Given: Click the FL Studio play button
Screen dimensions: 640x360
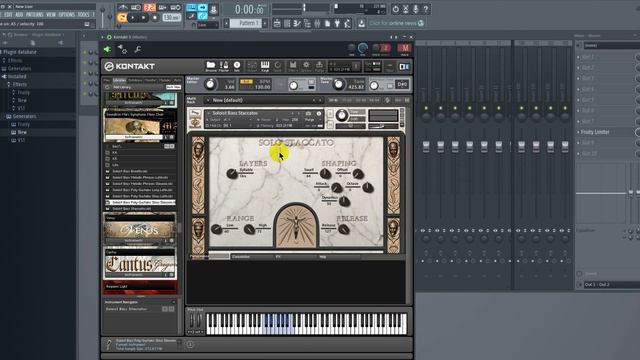Looking at the screenshot, I should [132, 18].
